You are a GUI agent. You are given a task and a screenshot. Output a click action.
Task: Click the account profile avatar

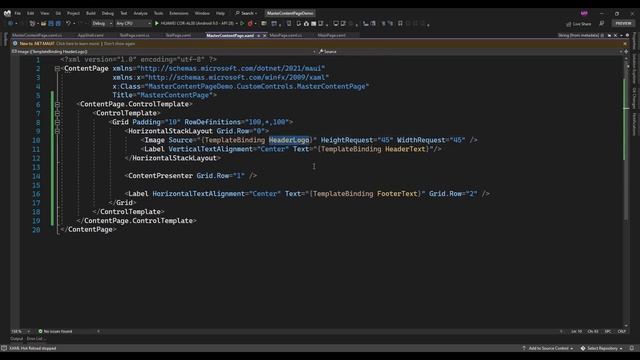(584, 13)
